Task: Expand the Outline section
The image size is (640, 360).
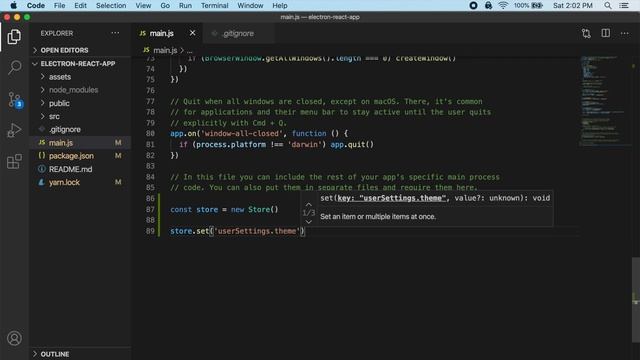Action: click(x=55, y=354)
